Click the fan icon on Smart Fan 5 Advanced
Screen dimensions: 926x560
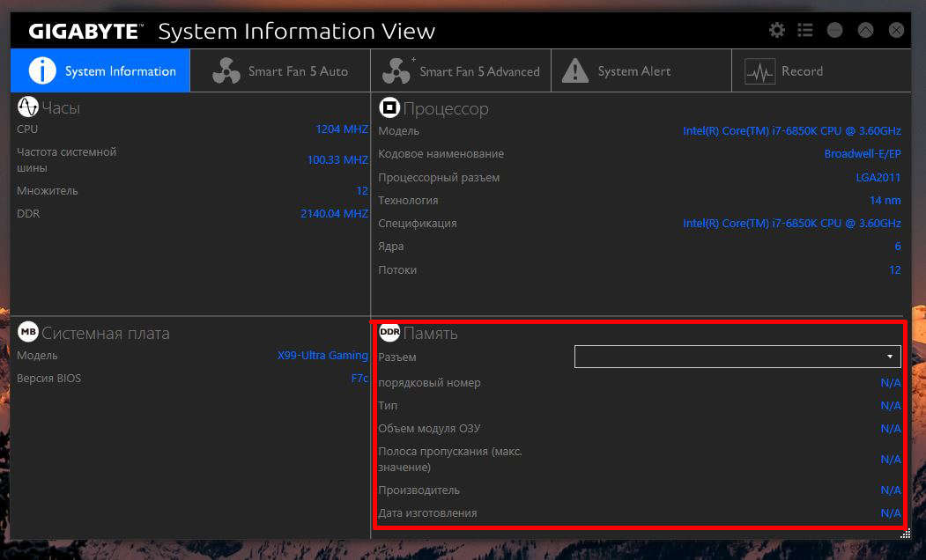(396, 70)
